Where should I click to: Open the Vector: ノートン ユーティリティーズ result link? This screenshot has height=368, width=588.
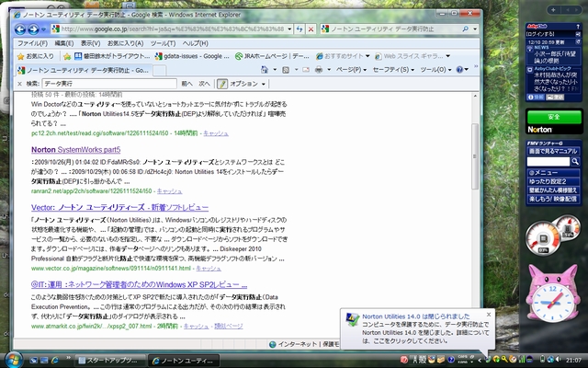coord(119,207)
